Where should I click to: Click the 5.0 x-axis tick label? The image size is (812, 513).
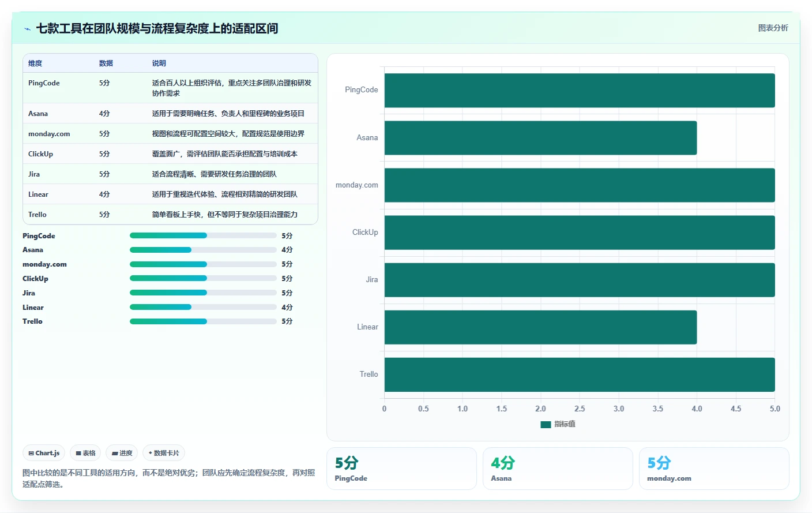point(775,409)
